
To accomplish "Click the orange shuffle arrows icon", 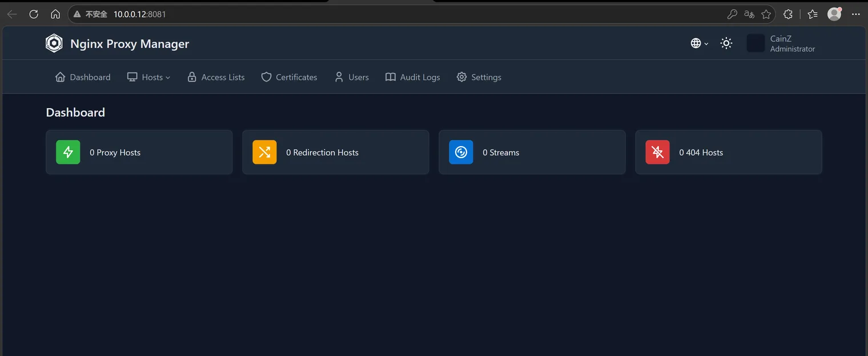I will click(264, 152).
